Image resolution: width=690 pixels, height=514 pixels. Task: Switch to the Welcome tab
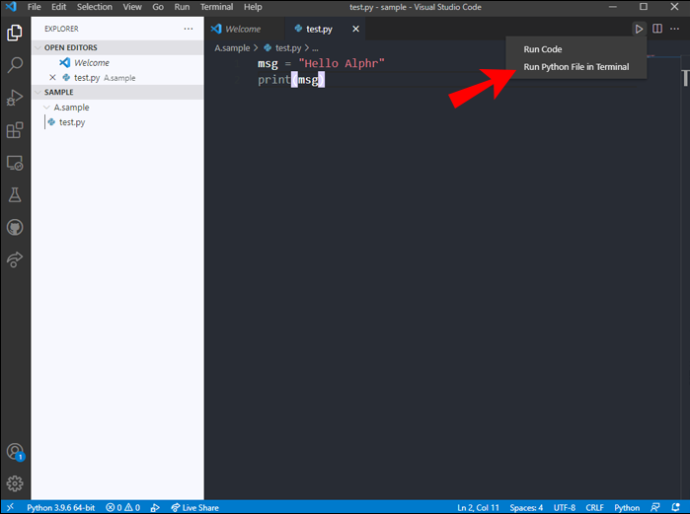[x=243, y=29]
